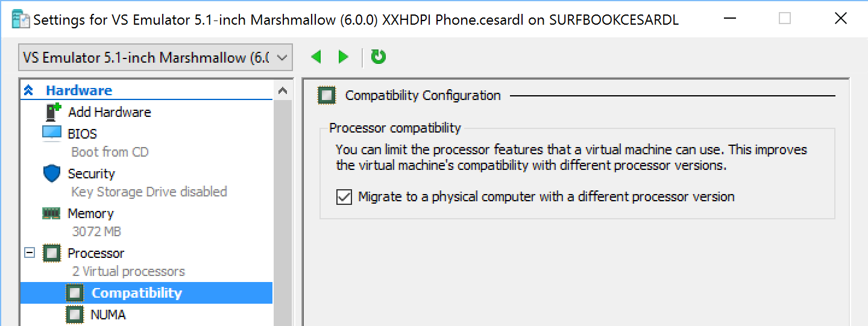Click the Memory chip icon

52,213
